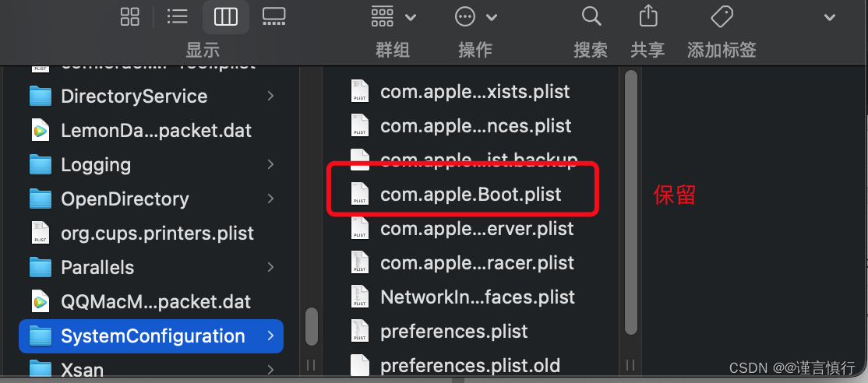This screenshot has height=383, width=868.
Task: Select QQMacM…packet.dat file
Action: (156, 302)
